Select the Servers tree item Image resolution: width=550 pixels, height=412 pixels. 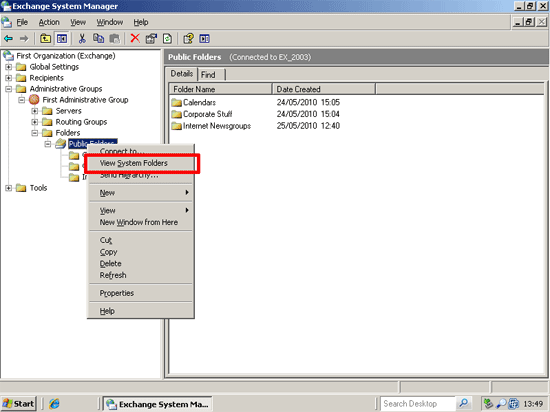pyautogui.click(x=68, y=111)
